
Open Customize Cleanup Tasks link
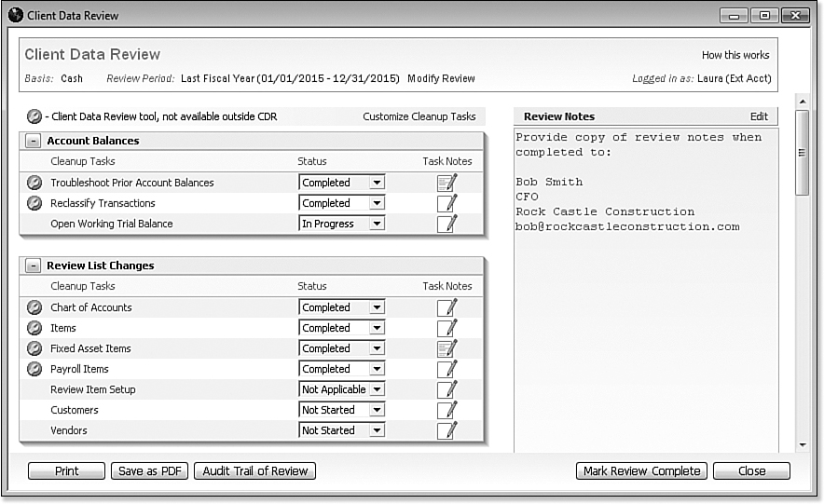tap(419, 116)
